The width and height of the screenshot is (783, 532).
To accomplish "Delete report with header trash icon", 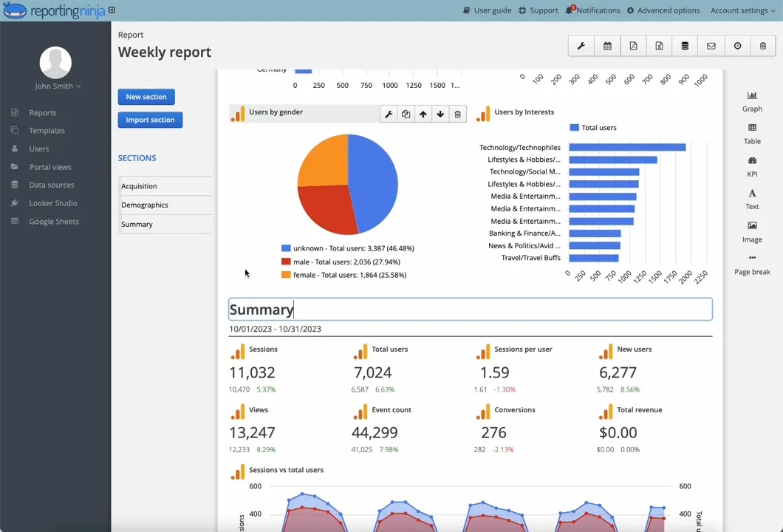I will click(763, 46).
